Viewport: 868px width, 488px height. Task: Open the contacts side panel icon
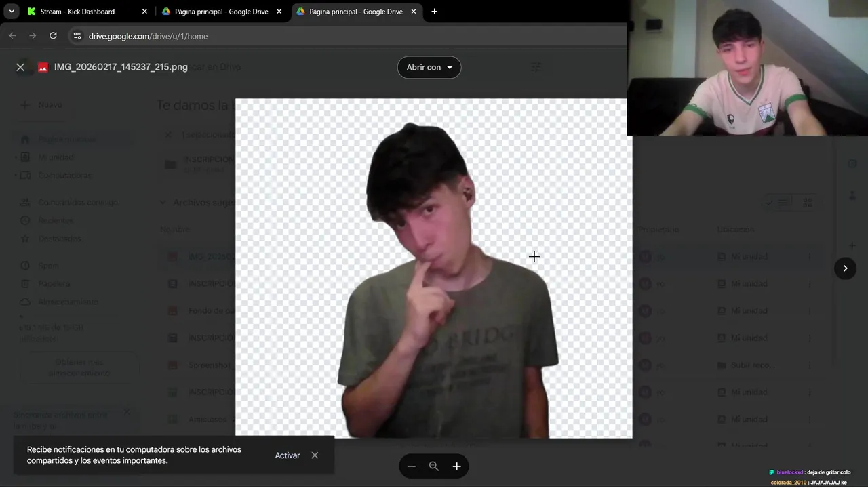coord(852,195)
